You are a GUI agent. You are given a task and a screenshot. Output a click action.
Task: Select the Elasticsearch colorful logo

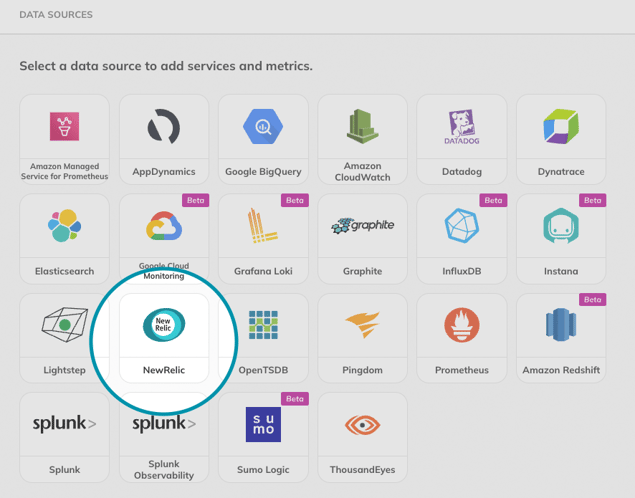point(64,226)
